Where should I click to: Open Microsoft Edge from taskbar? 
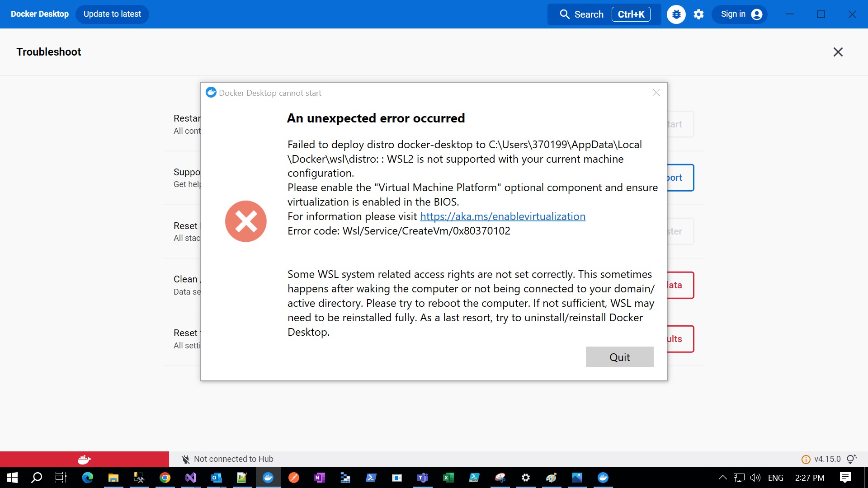tap(88, 478)
